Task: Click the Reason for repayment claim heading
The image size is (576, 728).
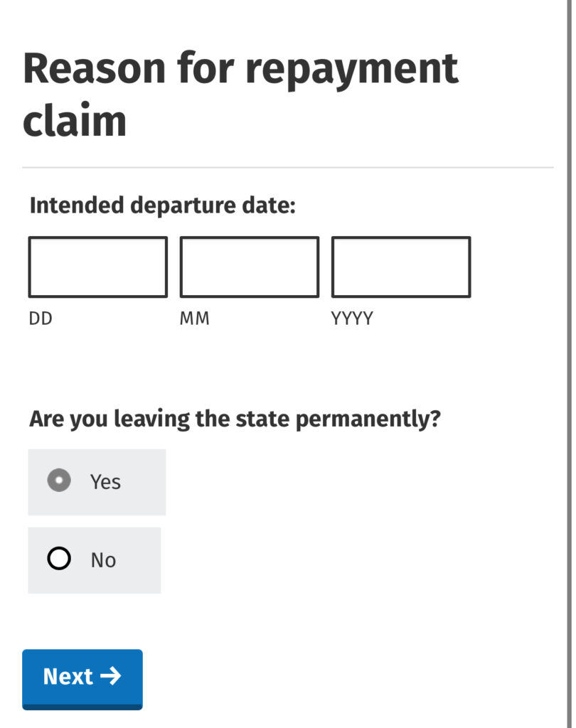Action: pos(240,95)
